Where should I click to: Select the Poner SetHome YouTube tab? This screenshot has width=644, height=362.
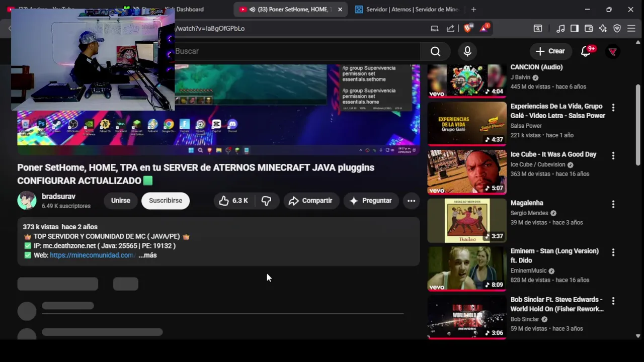click(291, 9)
